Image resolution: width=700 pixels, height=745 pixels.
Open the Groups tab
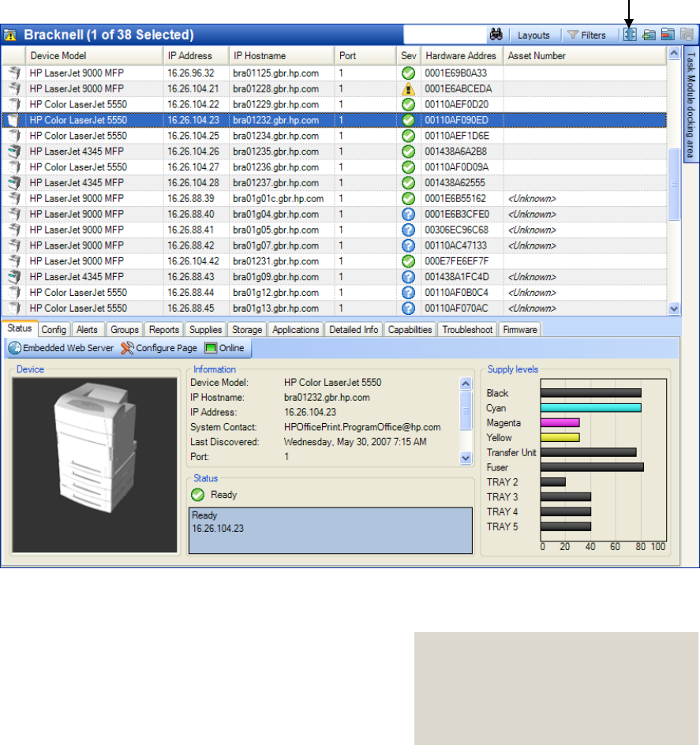point(125,330)
